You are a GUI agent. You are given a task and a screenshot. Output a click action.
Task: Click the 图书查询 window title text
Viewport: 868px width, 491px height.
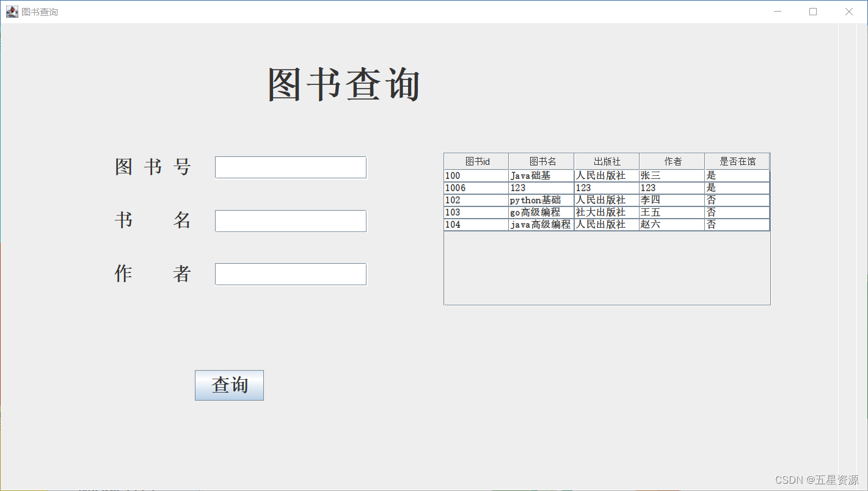tap(39, 11)
